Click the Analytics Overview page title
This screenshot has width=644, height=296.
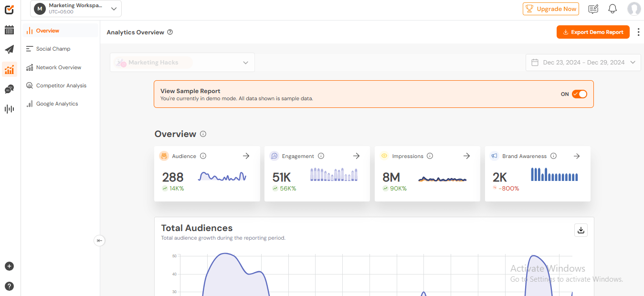(136, 32)
